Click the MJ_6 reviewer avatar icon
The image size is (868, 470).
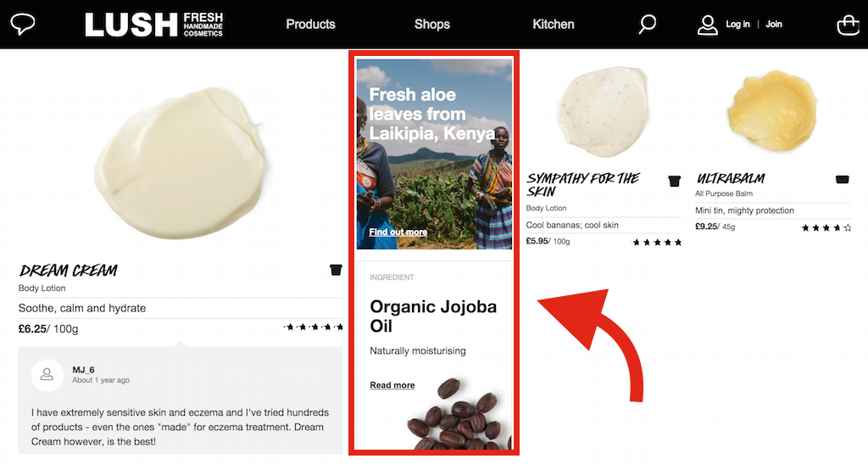click(47, 375)
